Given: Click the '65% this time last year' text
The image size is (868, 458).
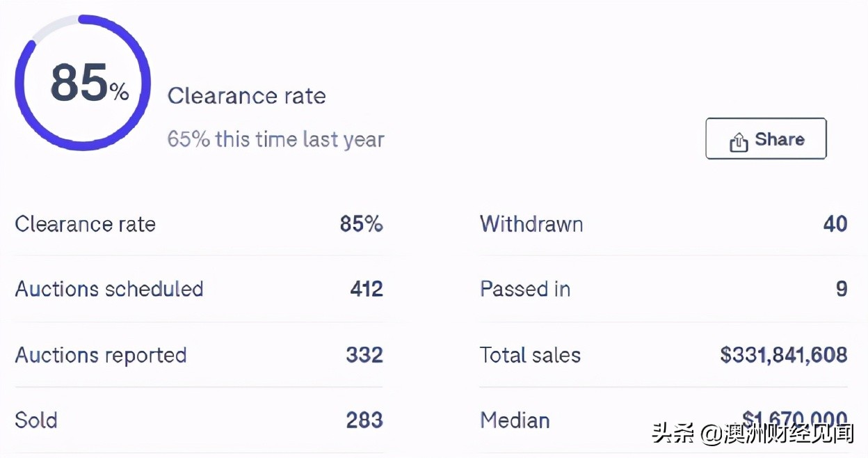Looking at the screenshot, I should coord(275,139).
